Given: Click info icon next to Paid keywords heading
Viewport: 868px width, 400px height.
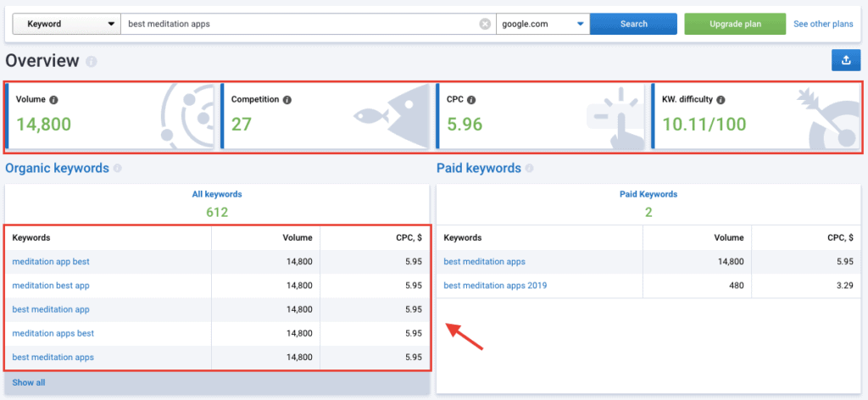Looking at the screenshot, I should (x=529, y=168).
